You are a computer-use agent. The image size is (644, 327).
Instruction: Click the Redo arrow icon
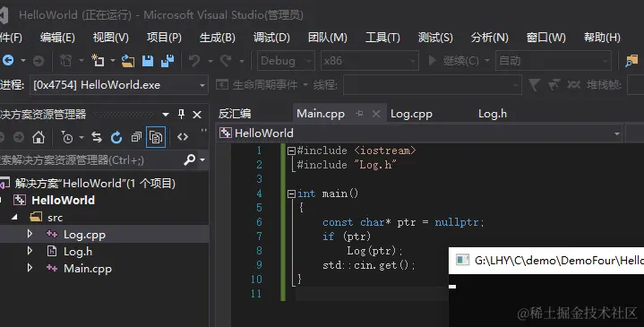(226, 61)
